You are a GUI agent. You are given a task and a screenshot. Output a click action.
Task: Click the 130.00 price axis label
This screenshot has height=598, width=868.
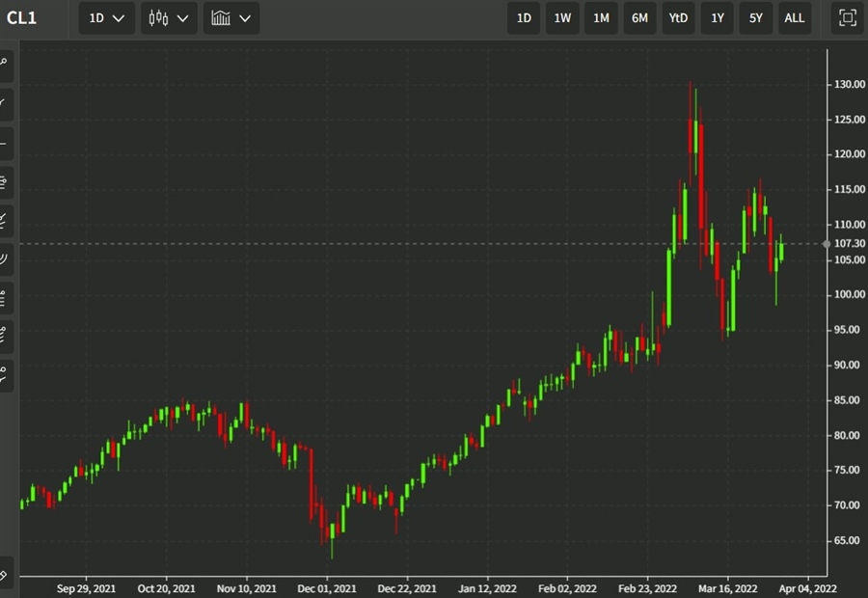(849, 84)
